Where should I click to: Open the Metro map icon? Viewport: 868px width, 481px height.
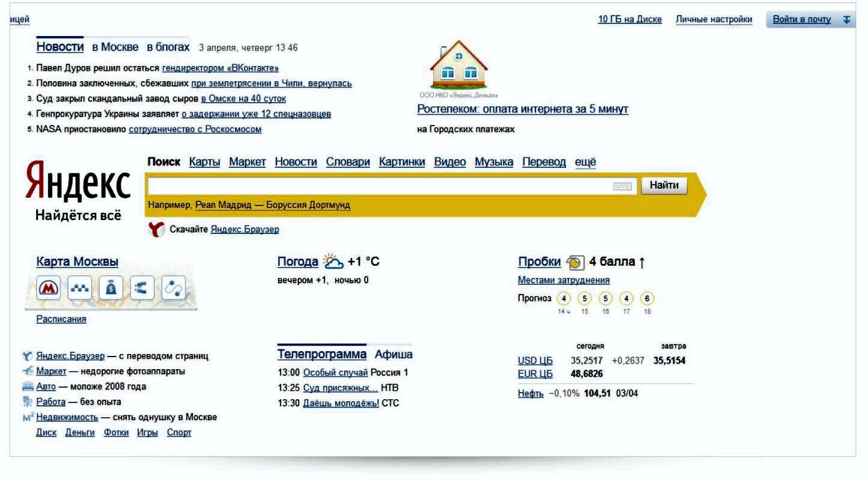[47, 289]
